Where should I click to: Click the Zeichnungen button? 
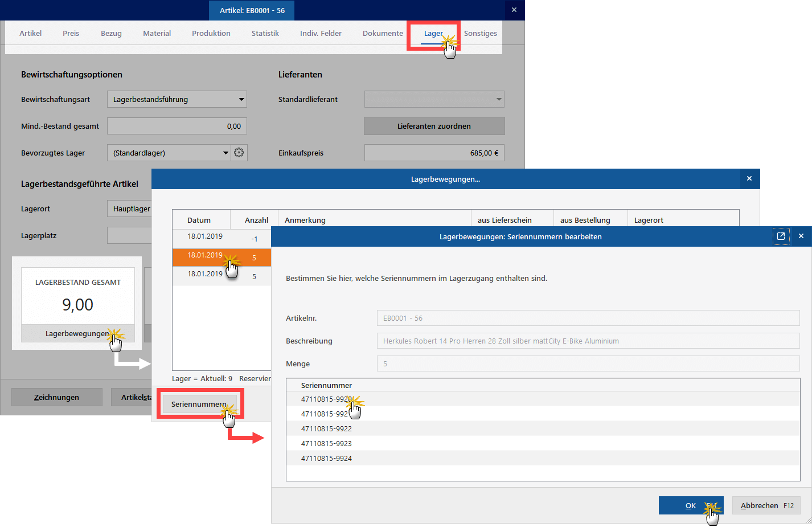click(x=57, y=397)
